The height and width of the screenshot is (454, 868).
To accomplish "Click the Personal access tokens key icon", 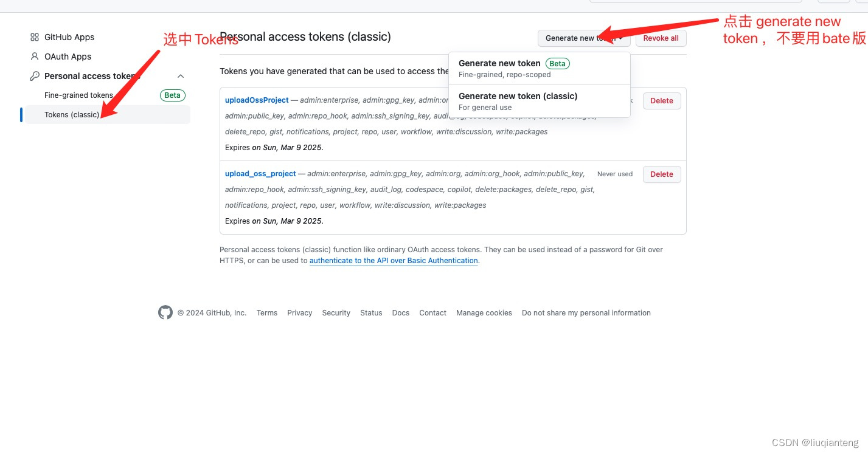I will coord(35,76).
